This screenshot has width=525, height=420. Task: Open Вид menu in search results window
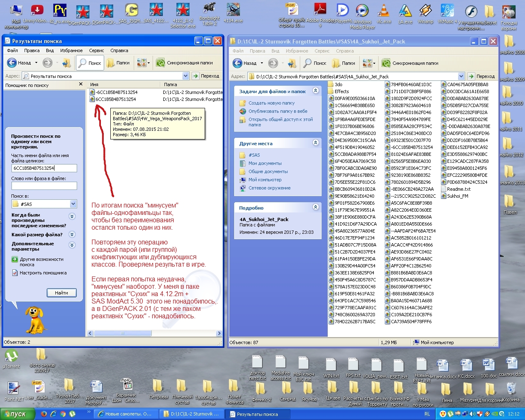coord(50,50)
